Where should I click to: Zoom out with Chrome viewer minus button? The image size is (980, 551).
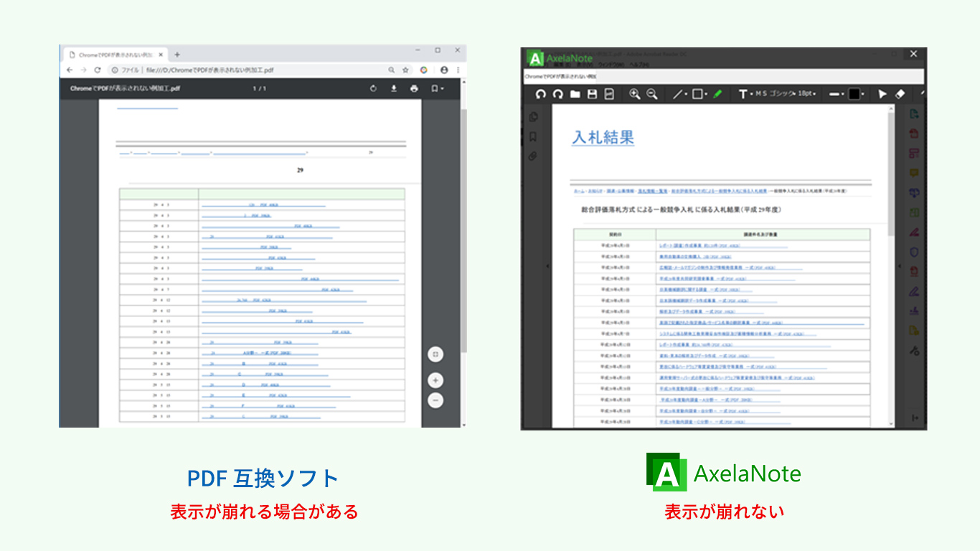pos(435,400)
